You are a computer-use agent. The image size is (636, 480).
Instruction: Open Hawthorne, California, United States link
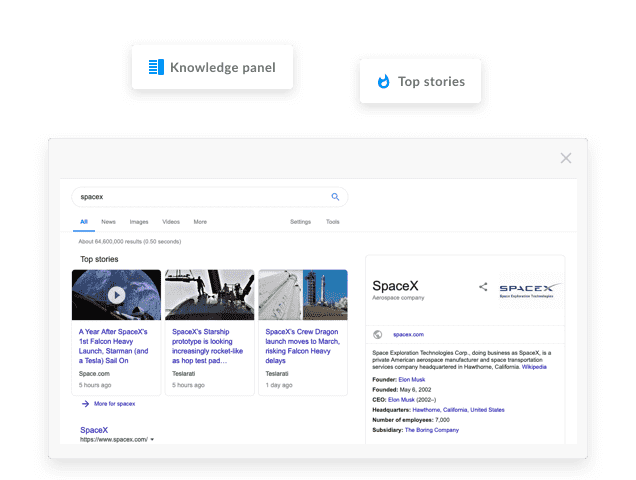click(x=458, y=410)
